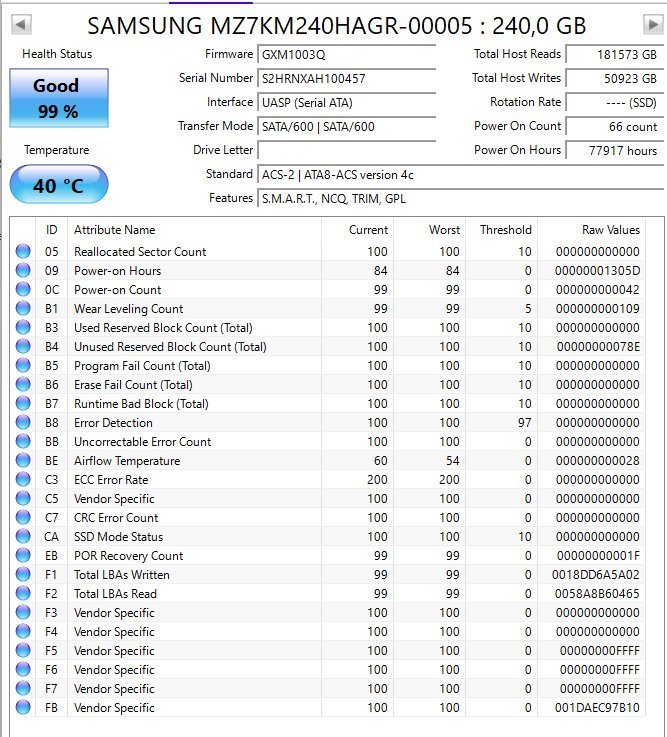Click status orb for Erase Fail Count
The height and width of the screenshot is (737, 667).
[23, 384]
